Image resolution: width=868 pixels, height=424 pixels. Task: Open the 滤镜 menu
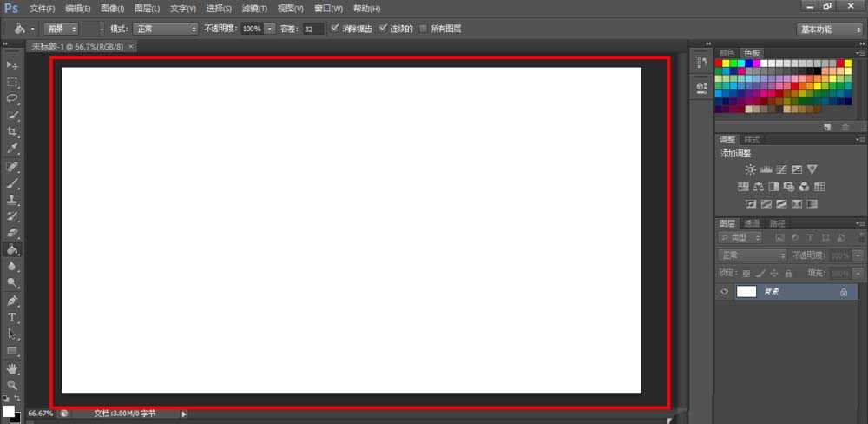[254, 8]
